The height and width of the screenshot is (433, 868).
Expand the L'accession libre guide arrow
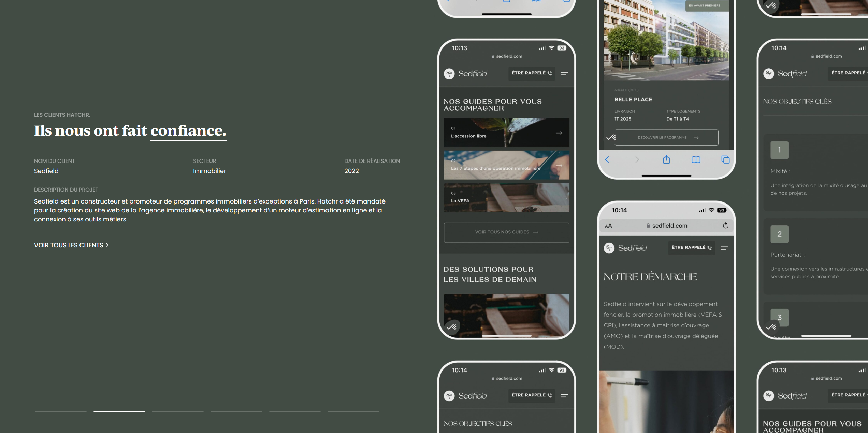[x=559, y=133]
